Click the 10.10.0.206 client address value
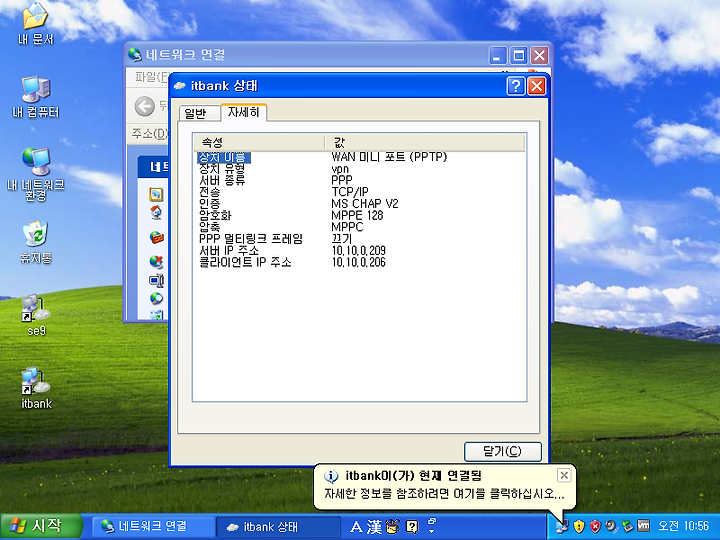This screenshot has width=720, height=540. 358,262
